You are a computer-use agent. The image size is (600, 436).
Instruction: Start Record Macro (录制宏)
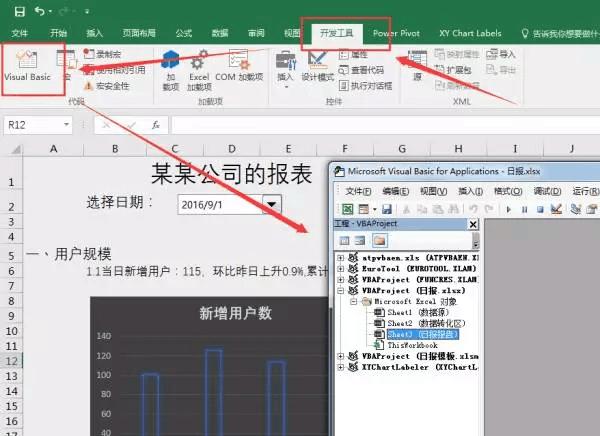click(103, 54)
